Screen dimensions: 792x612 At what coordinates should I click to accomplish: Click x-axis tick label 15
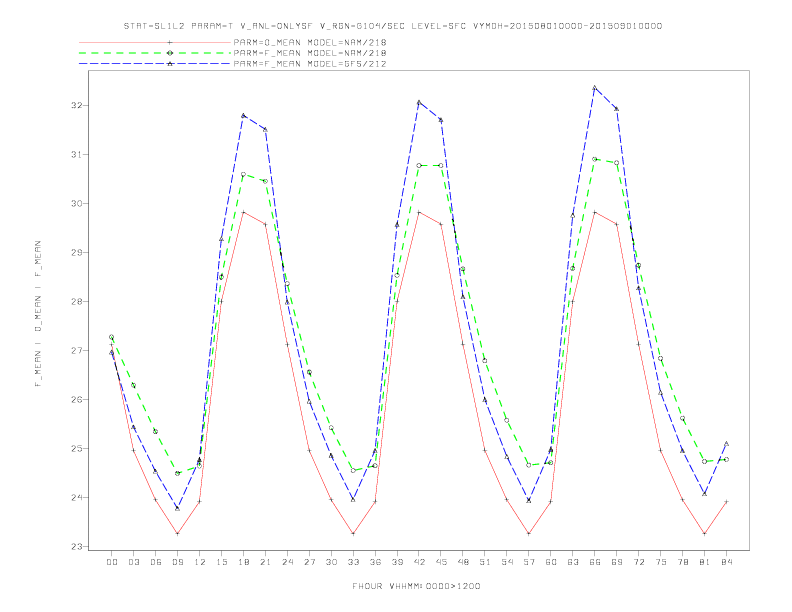coord(221,562)
